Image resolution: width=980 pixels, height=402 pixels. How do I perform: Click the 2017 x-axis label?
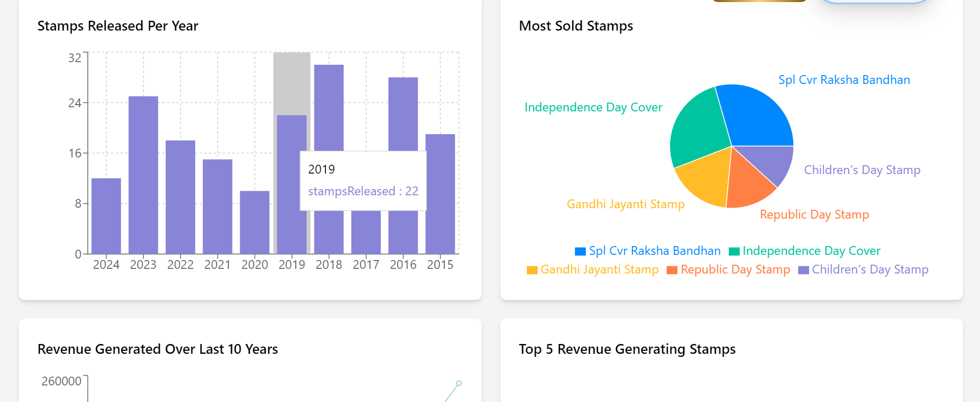point(366,265)
